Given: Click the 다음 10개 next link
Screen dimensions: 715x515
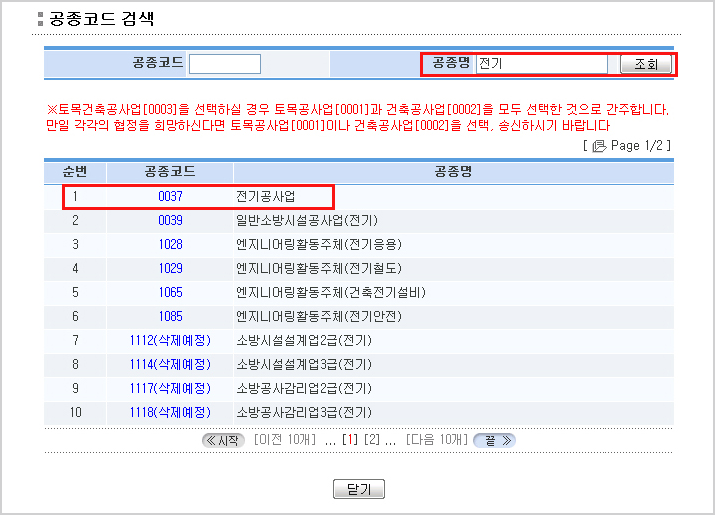Looking at the screenshot, I should click(437, 440).
